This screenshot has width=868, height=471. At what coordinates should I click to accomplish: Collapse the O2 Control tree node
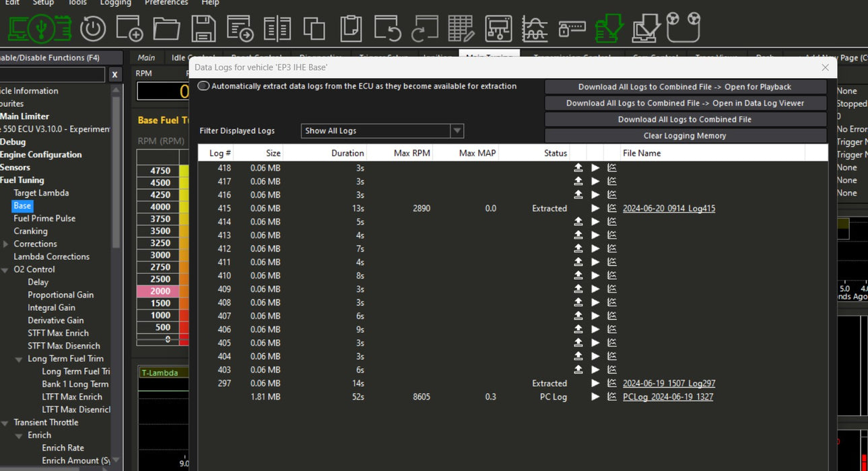[x=6, y=270]
